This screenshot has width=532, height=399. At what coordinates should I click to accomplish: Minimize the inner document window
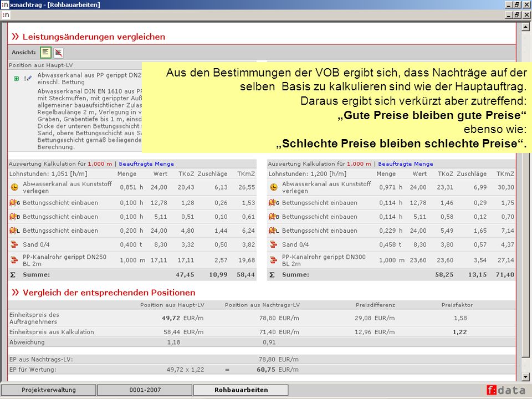tap(509, 15)
